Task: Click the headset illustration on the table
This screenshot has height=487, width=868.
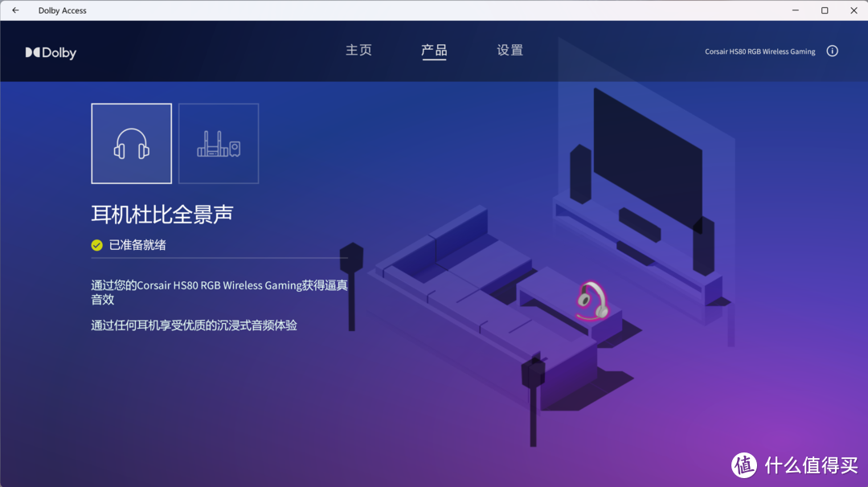Action: tap(592, 301)
